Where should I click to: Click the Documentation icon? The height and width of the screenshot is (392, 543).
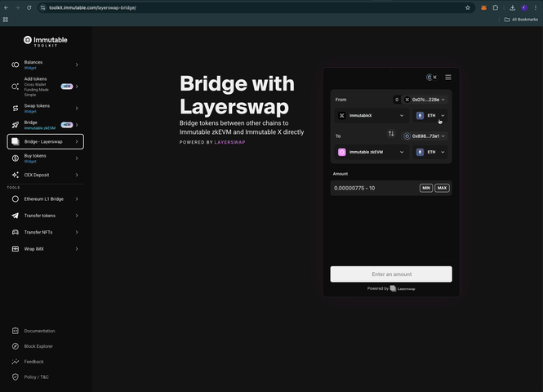tap(16, 331)
